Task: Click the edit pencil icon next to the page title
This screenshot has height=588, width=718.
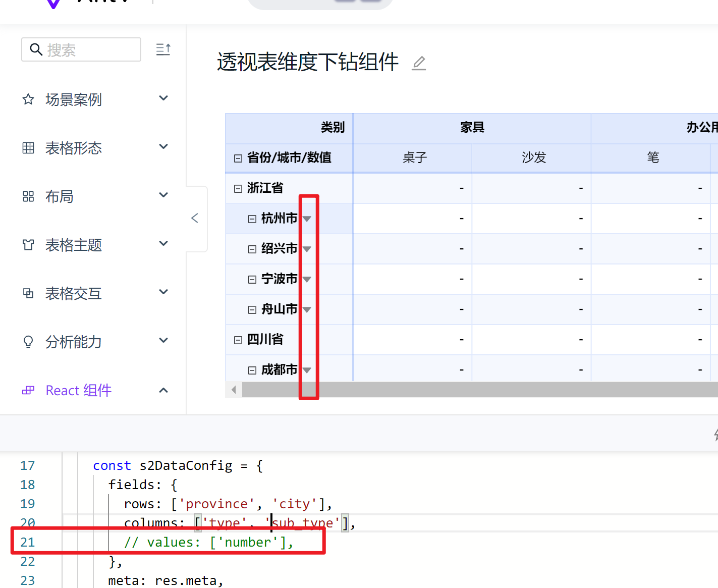Action: pos(419,63)
